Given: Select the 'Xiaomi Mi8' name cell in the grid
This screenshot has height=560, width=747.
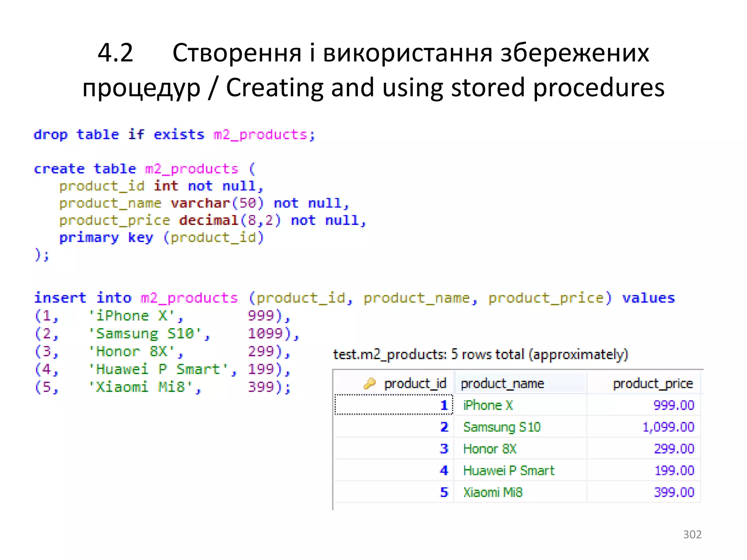Looking at the screenshot, I should (x=520, y=492).
